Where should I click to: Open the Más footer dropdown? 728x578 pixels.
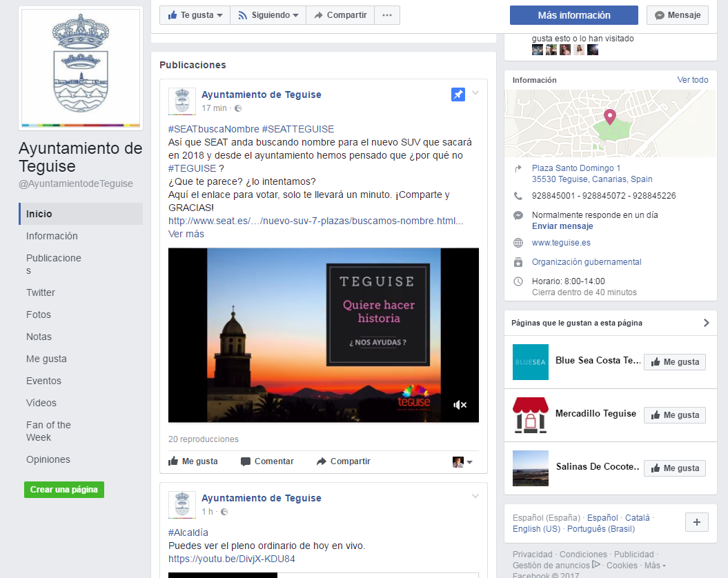[655, 566]
